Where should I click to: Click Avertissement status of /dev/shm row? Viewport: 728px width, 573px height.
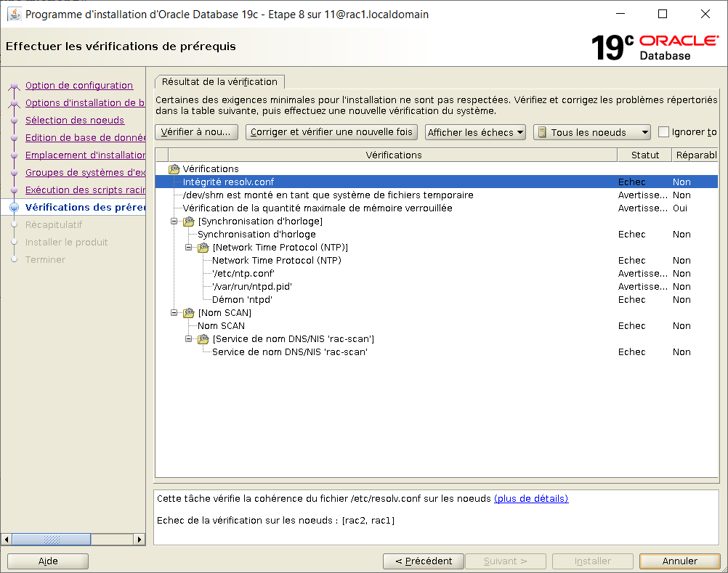click(642, 195)
